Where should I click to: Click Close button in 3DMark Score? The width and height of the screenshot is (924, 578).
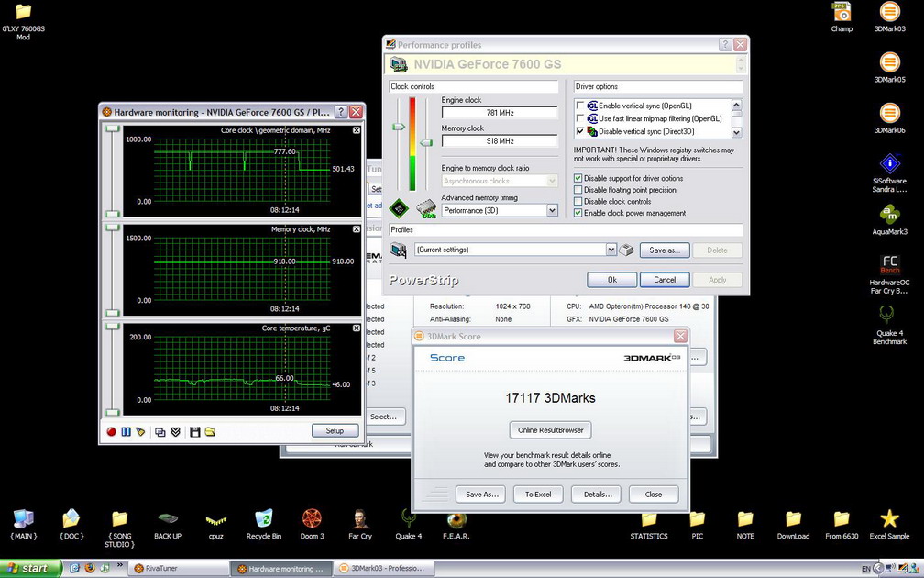pos(654,495)
